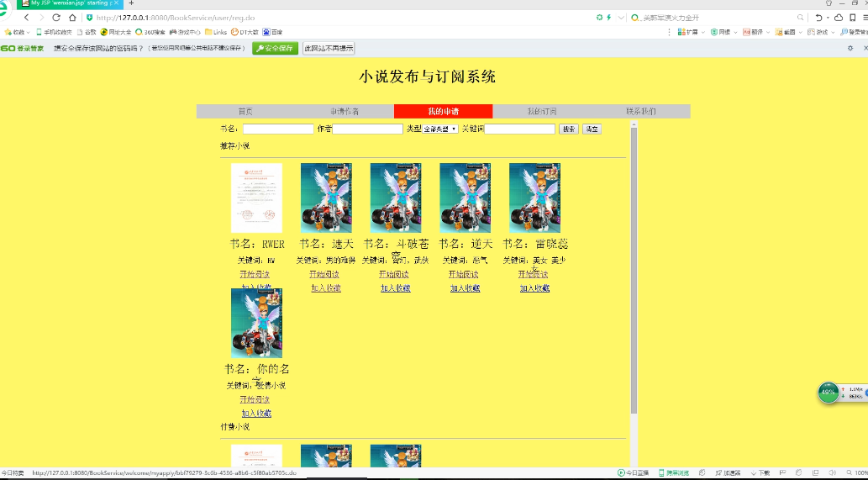This screenshot has width=868, height=480.
Task: Click the 斗破苍穹 book cover thumbnail
Action: point(396,198)
